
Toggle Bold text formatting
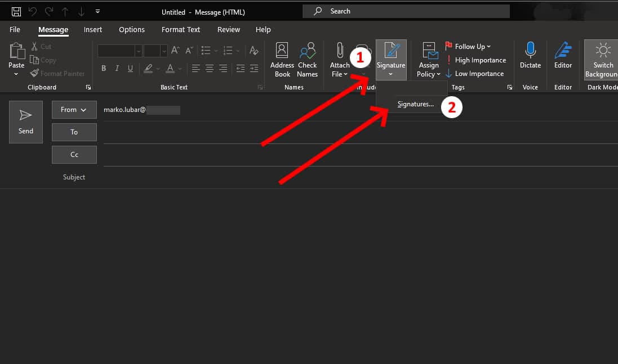[x=104, y=69]
